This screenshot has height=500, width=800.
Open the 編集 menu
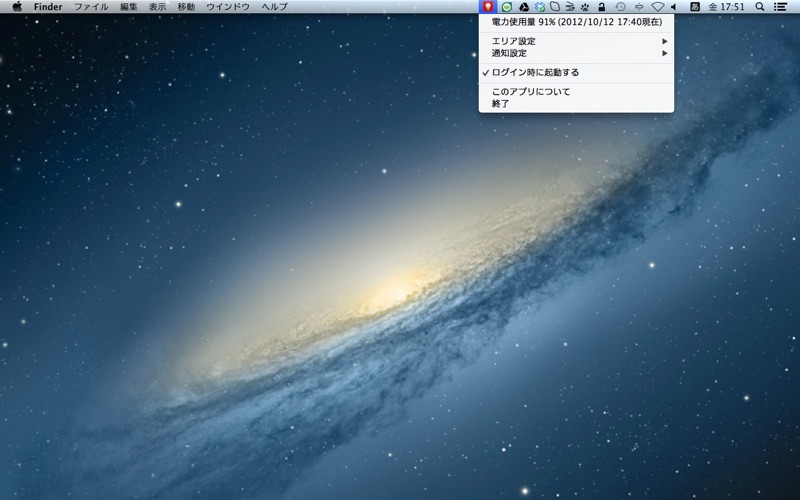click(129, 7)
